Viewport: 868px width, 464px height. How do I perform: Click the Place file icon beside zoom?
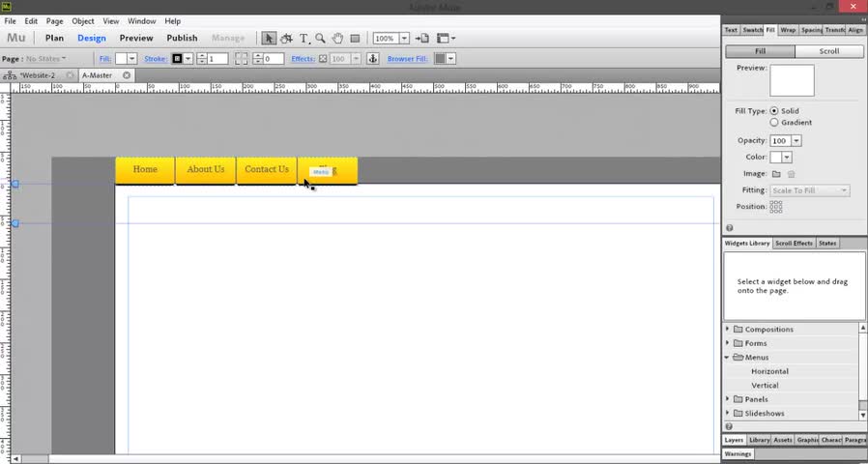421,39
